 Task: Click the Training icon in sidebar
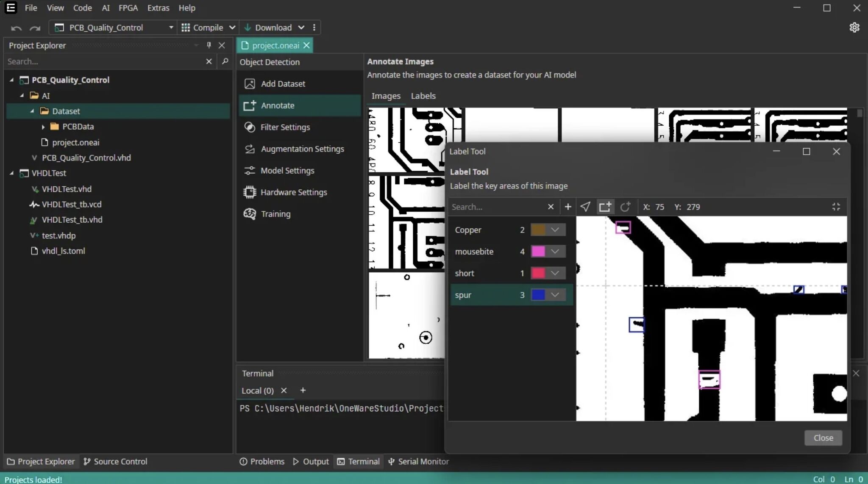(x=249, y=213)
